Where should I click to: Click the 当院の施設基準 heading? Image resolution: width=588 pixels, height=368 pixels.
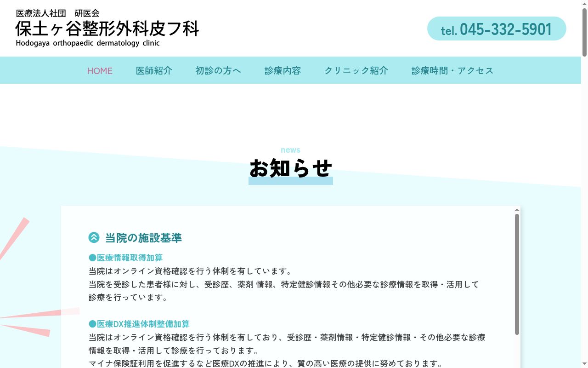point(143,238)
